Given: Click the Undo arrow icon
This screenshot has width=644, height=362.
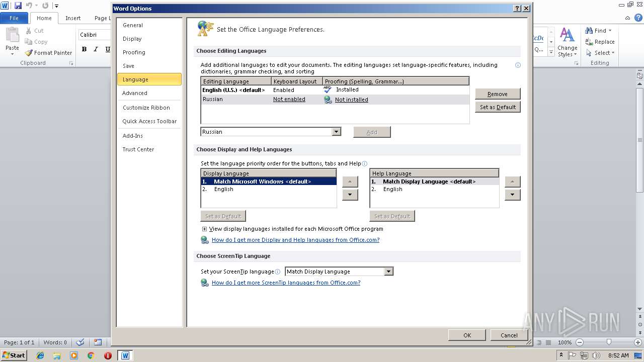Looking at the screenshot, I should click(x=29, y=6).
